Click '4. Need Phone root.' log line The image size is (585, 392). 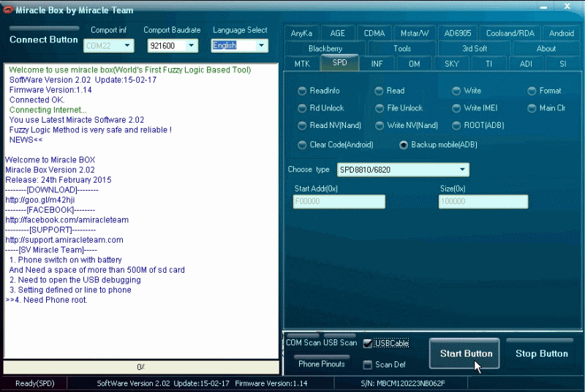point(50,300)
